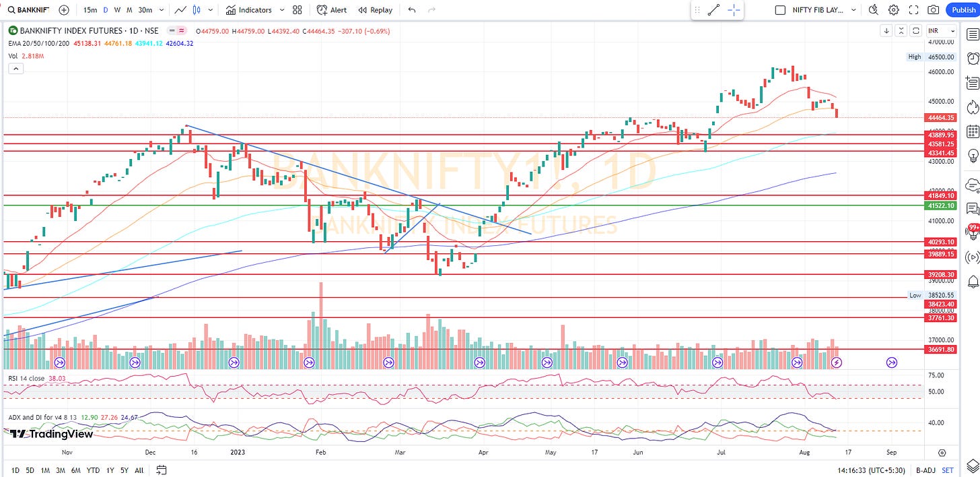This screenshot has height=477, width=980.
Task: Click the Publish button
Action: point(963,10)
